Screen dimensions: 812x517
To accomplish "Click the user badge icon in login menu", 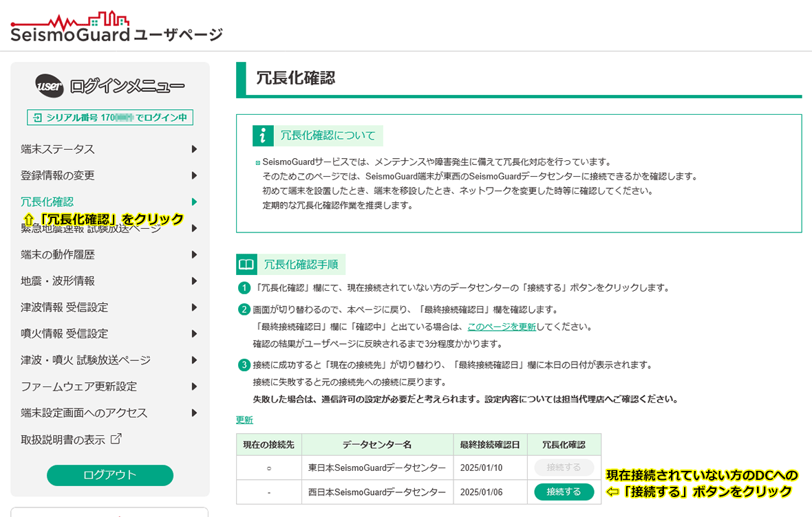I will (50, 86).
